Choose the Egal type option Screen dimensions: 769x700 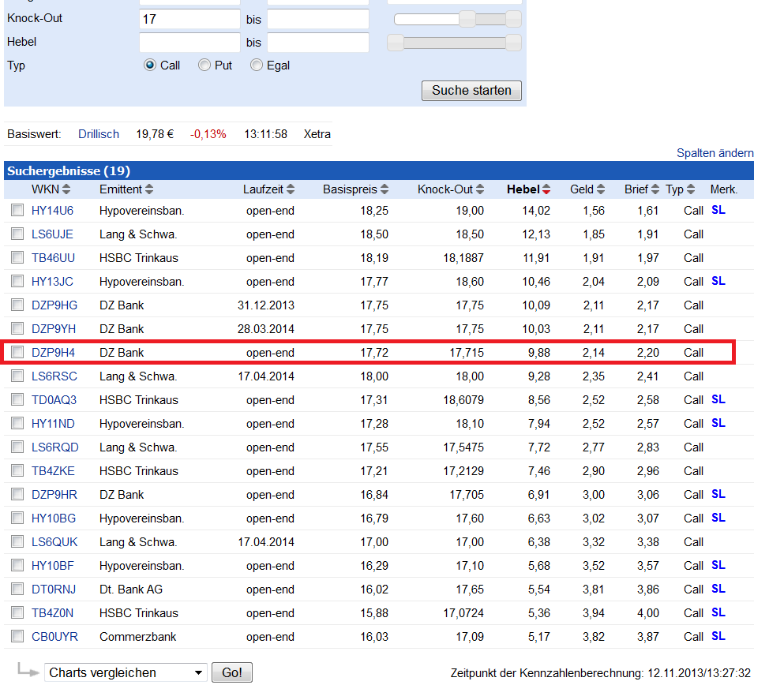pos(257,66)
